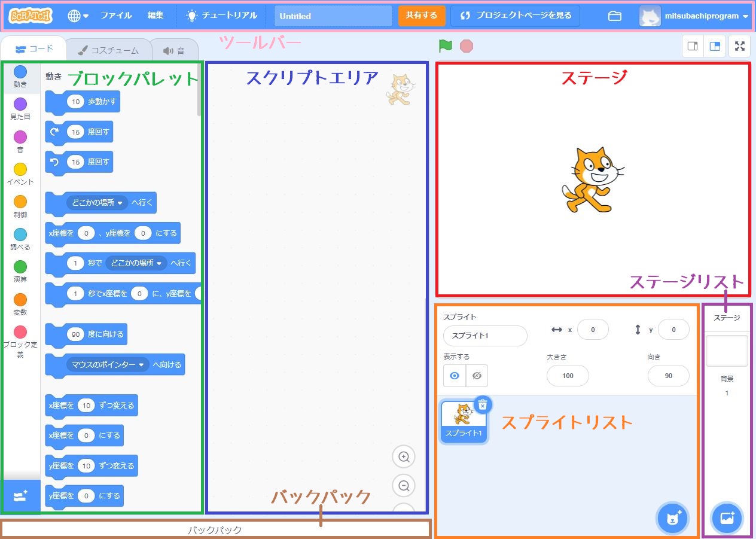
Task: Select the 変数 block category
Action: pos(20,304)
